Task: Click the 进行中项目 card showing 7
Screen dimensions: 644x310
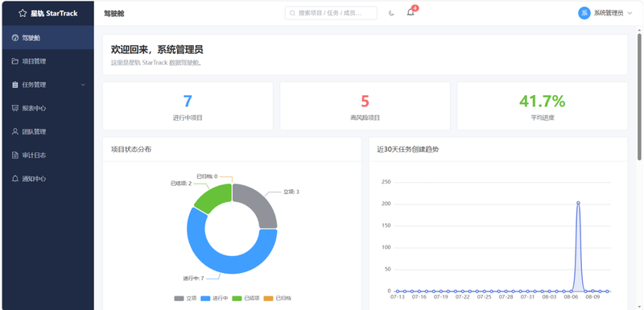Action: 188,106
